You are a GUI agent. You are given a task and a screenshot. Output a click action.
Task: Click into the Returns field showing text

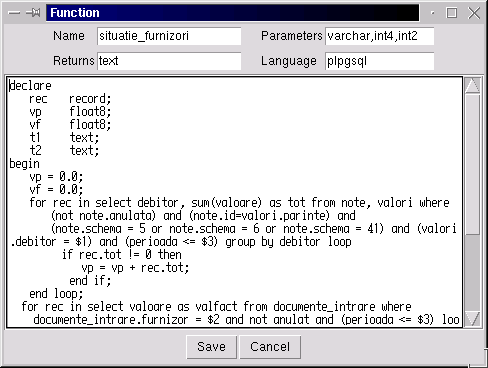click(x=169, y=61)
